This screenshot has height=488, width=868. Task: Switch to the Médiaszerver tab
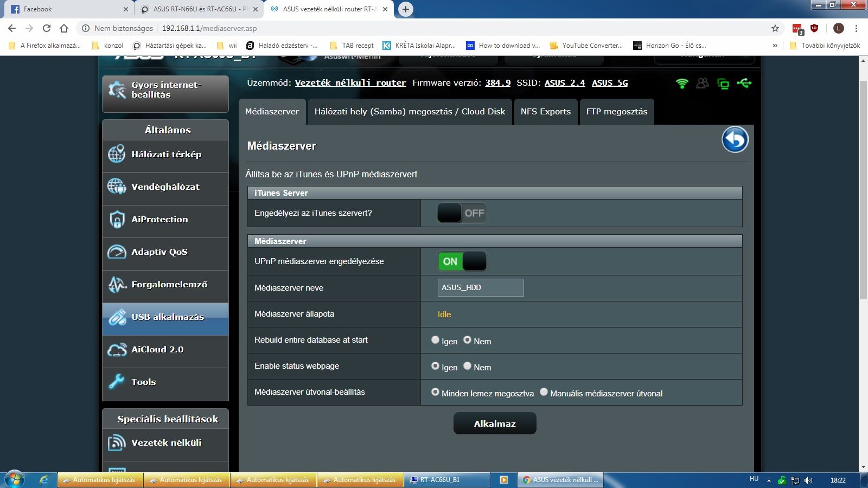(272, 112)
